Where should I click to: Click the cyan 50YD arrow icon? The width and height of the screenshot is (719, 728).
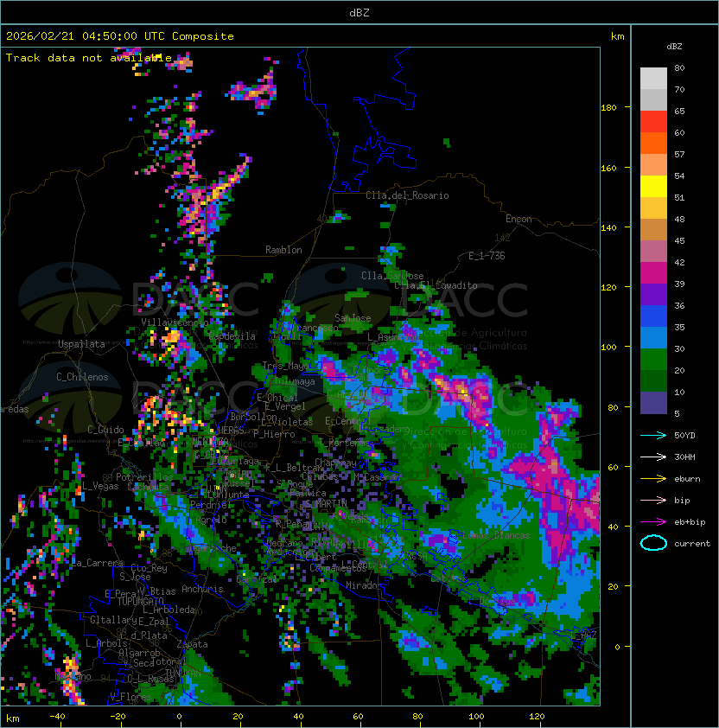[x=653, y=435]
